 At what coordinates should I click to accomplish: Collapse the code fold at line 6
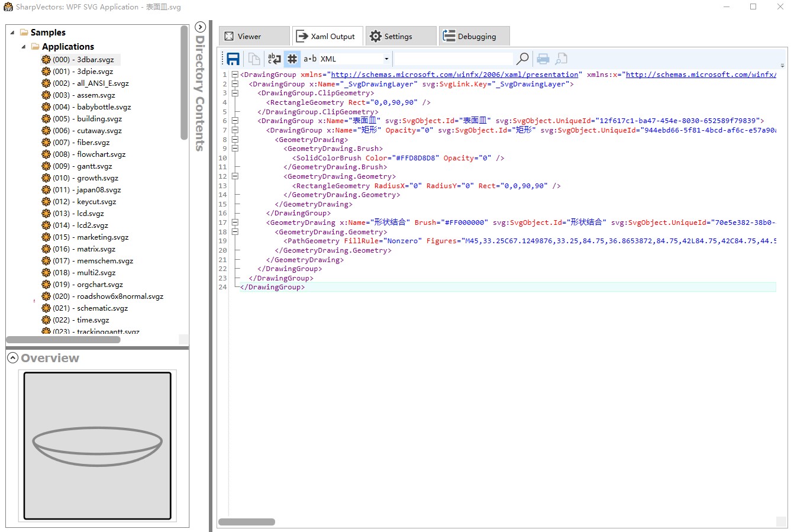235,120
